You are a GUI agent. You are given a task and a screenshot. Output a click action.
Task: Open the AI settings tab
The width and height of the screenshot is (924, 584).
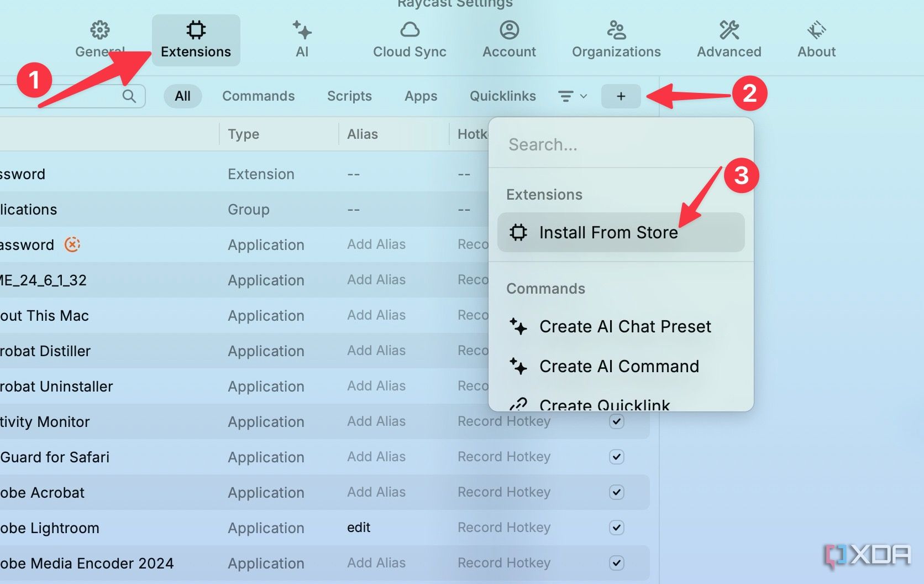point(302,40)
